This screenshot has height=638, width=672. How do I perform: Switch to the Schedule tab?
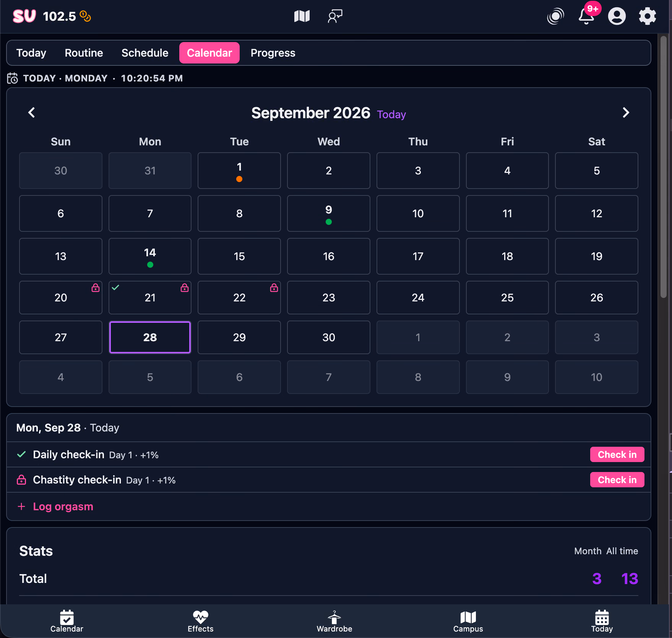point(145,53)
